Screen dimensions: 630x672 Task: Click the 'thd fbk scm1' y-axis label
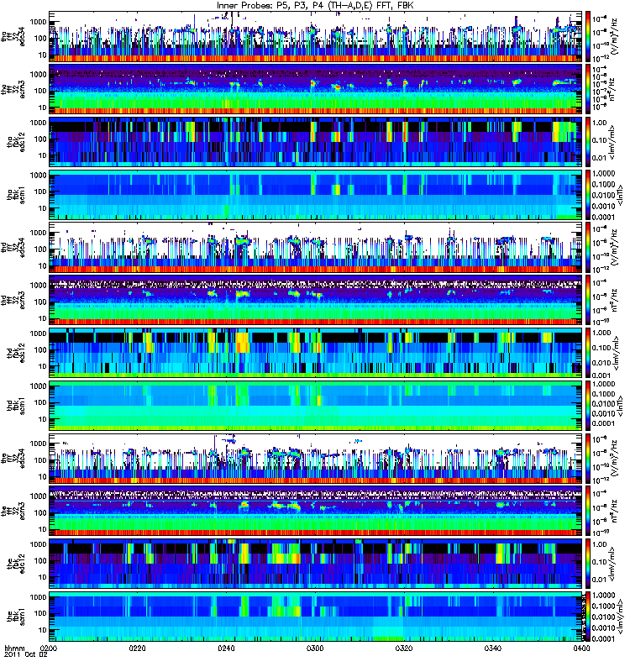(x=16, y=406)
